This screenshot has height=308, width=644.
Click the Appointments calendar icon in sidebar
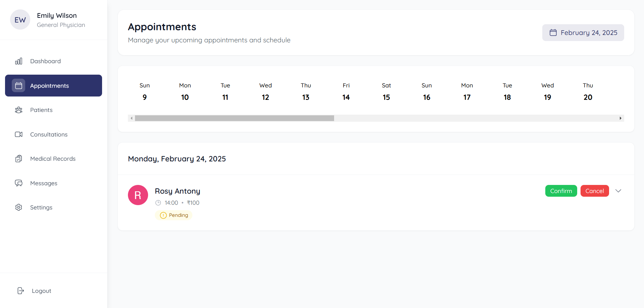[x=18, y=86]
